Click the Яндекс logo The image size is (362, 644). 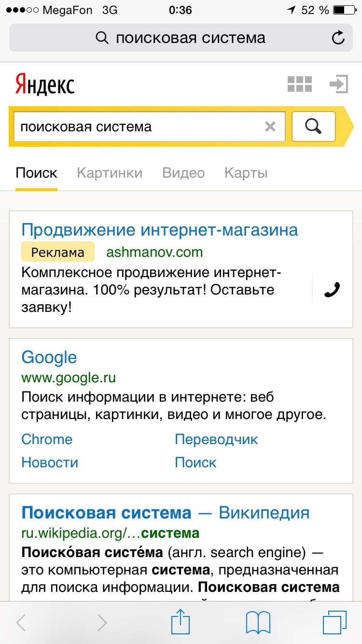[x=45, y=84]
